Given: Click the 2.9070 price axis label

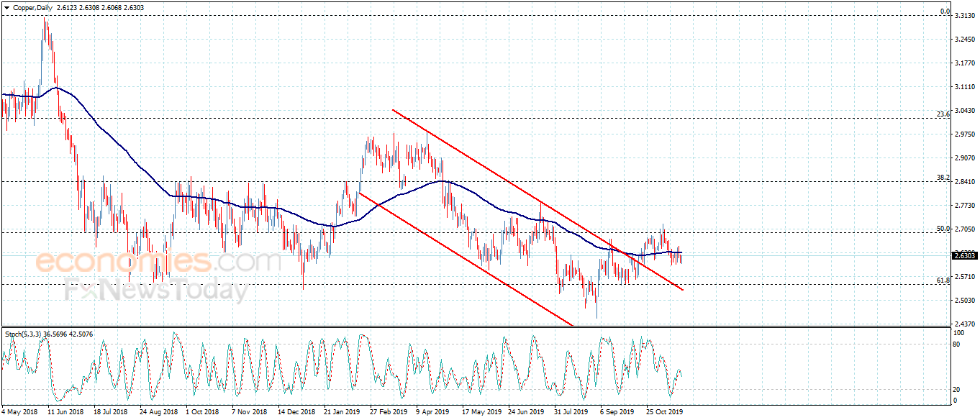Looking at the screenshot, I should pos(964,158).
